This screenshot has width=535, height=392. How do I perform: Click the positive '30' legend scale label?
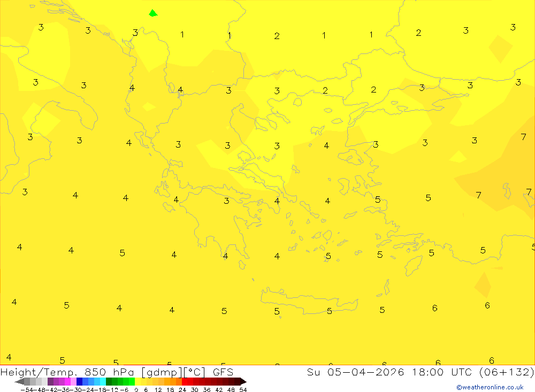[195, 389]
